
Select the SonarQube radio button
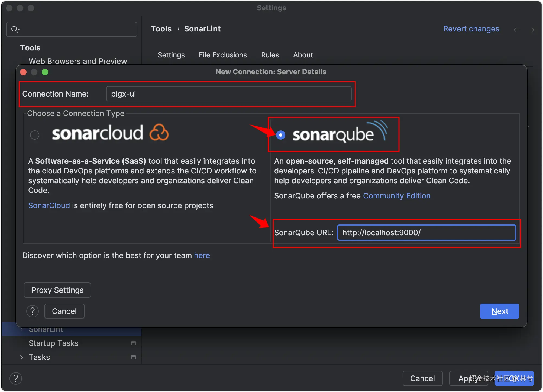coord(281,135)
